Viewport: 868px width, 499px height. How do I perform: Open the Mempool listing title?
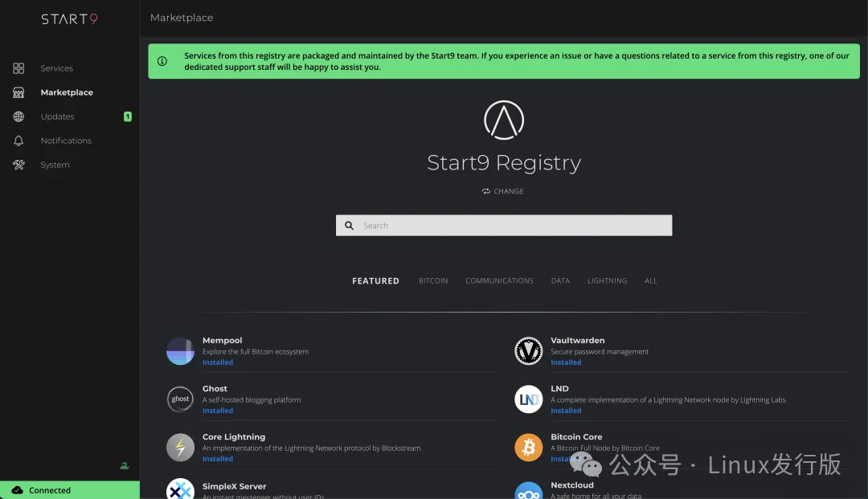[x=222, y=340]
